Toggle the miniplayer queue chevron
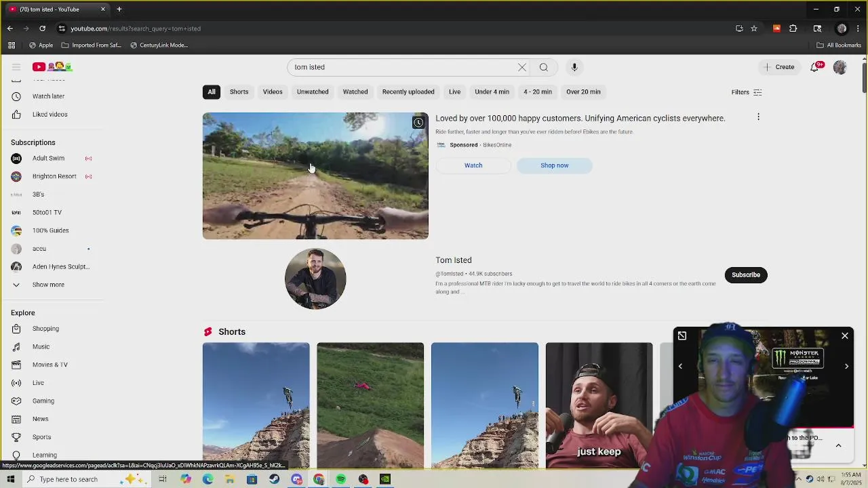The height and width of the screenshot is (488, 868). [838, 445]
